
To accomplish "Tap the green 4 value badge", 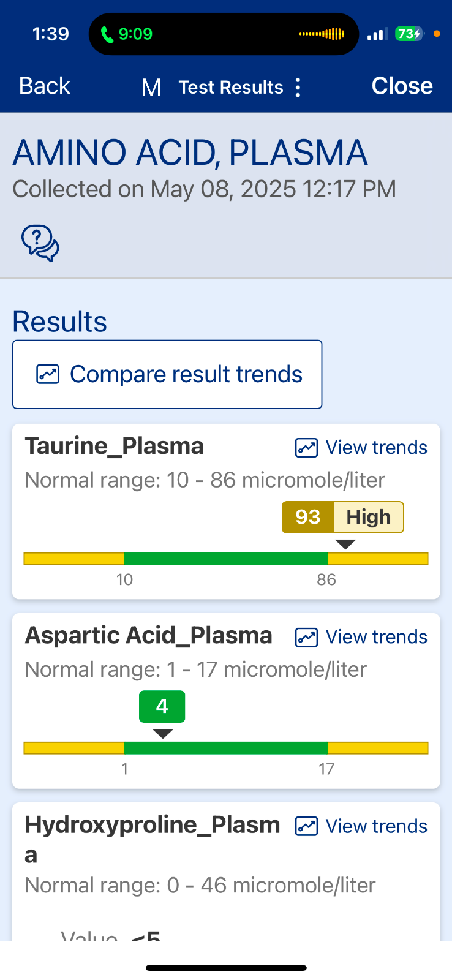I will tap(162, 706).
